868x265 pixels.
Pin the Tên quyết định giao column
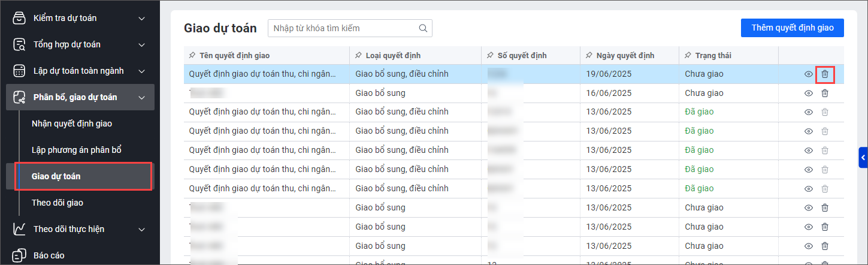pos(192,56)
